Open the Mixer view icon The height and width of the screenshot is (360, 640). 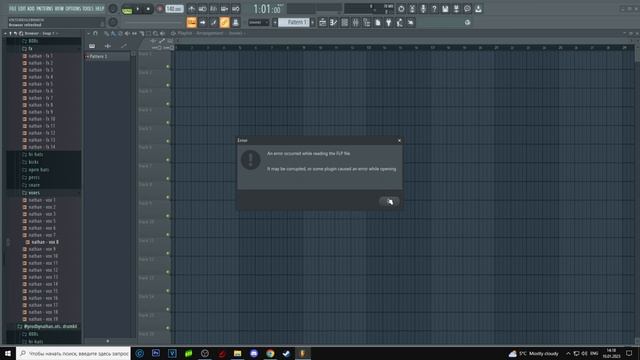pyautogui.click(x=356, y=22)
